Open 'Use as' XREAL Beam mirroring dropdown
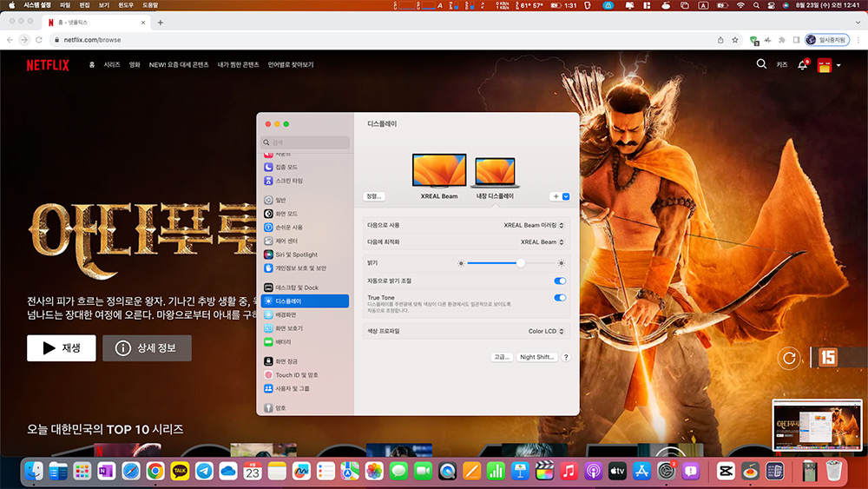Image resolution: width=868 pixels, height=489 pixels. click(x=534, y=226)
